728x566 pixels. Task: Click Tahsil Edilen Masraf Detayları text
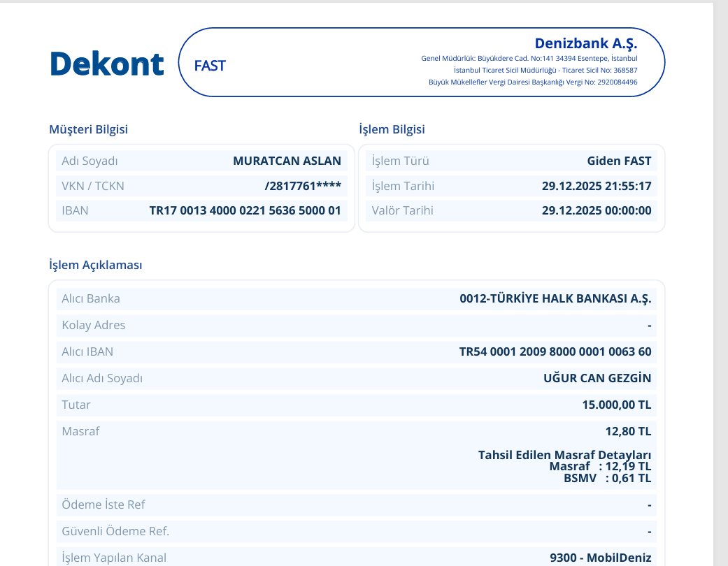(x=564, y=455)
